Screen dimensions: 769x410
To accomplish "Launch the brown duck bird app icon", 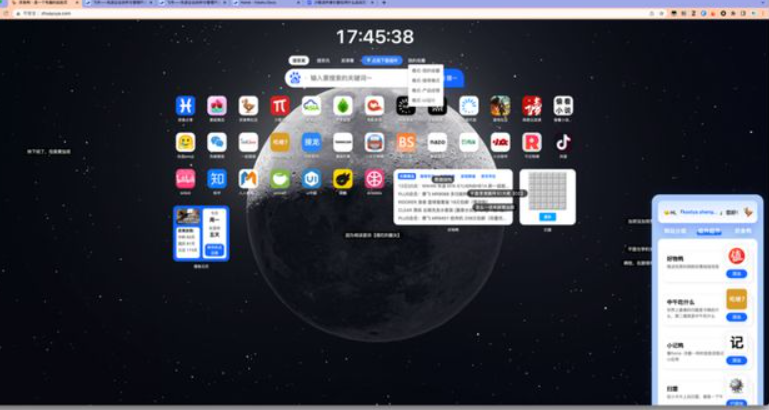I will 248,105.
